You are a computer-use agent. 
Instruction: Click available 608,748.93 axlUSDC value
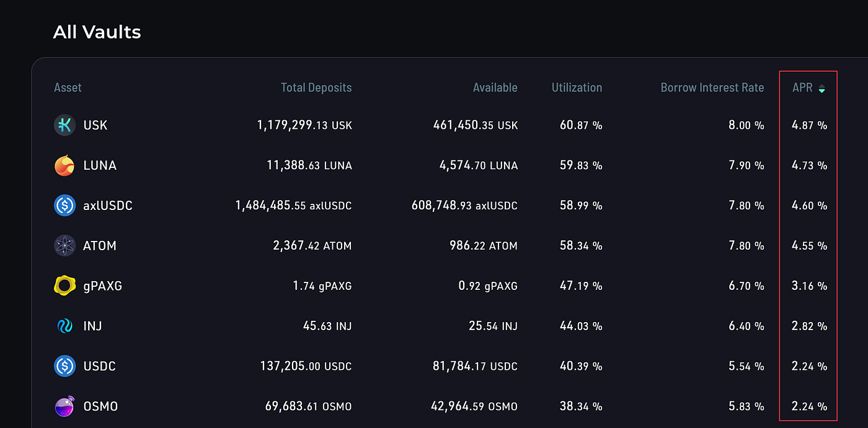pyautogui.click(x=464, y=206)
